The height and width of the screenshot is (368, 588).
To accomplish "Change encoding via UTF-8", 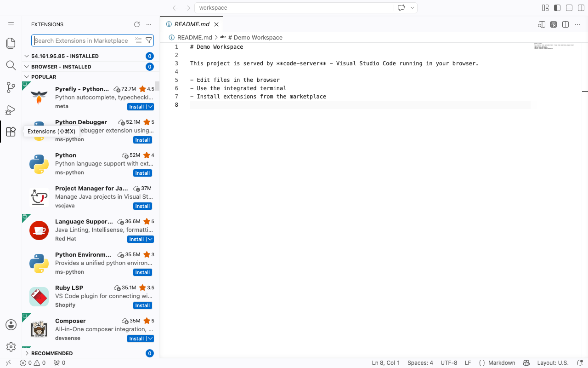I will click(449, 363).
